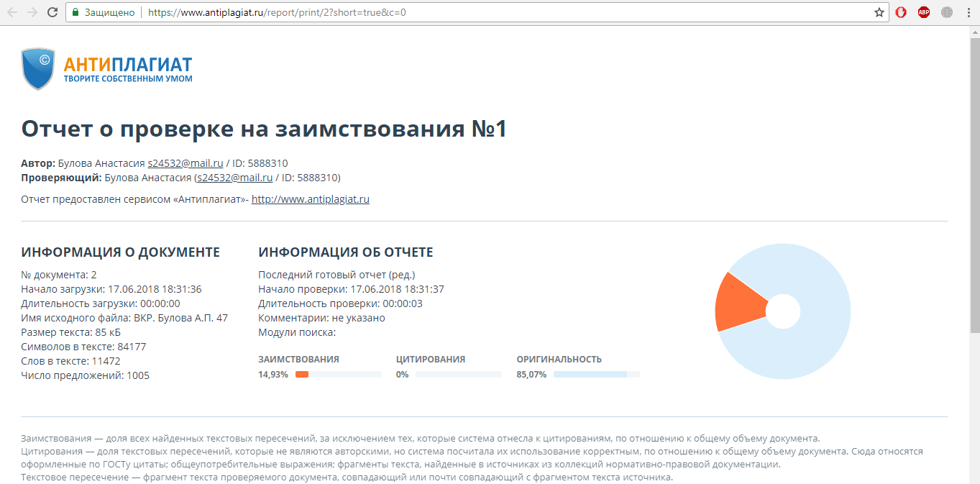Image resolution: width=980 pixels, height=484 pixels.
Task: Click the Цитирования progress bar
Action: coord(458,375)
